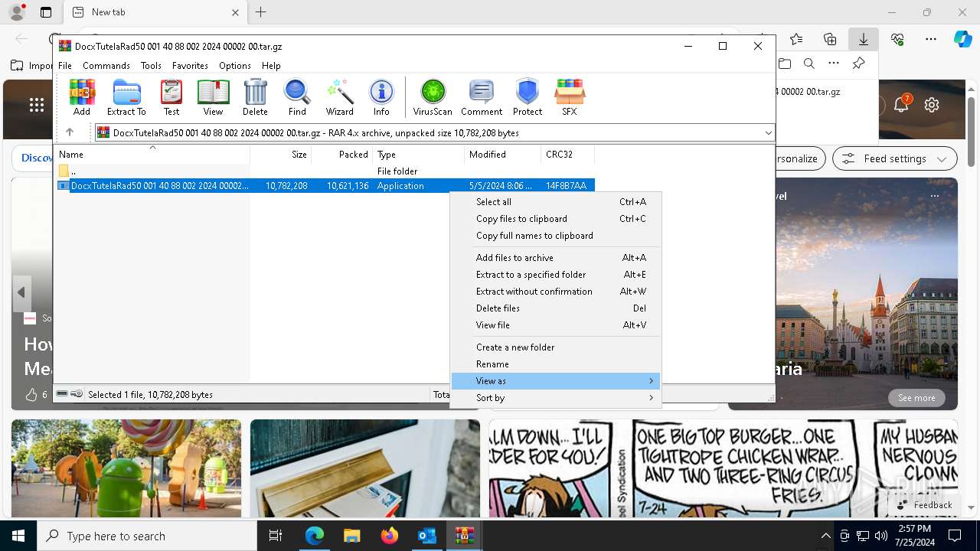Choose Extract to a specified folder

pyautogui.click(x=556, y=275)
